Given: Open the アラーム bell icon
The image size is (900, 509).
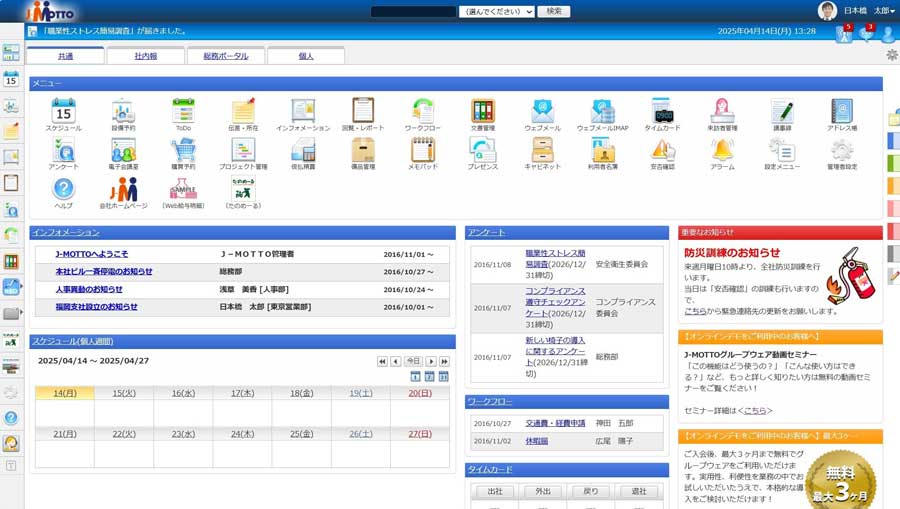Looking at the screenshot, I should click(722, 151).
